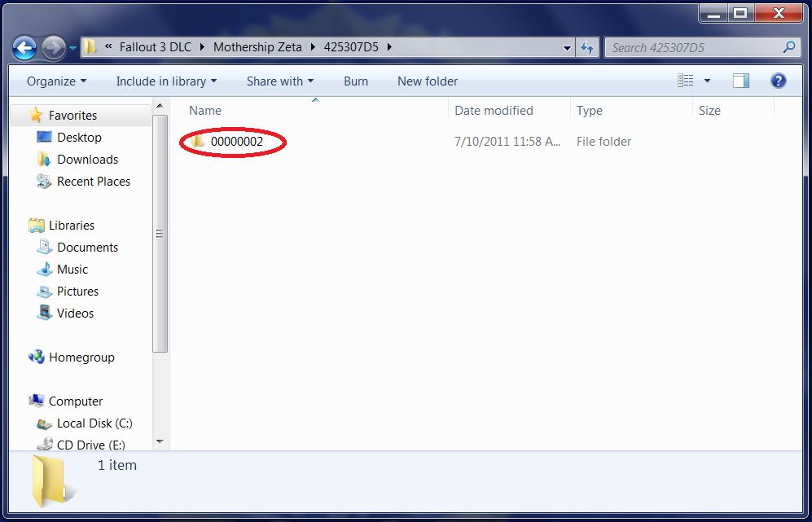Click the Libraries icon
Image resolution: width=812 pixels, height=522 pixels.
[37, 225]
